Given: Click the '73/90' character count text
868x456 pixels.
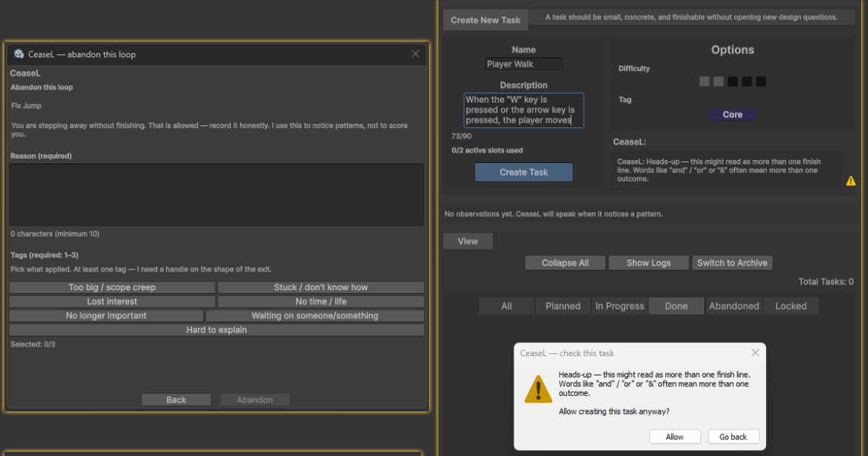Looking at the screenshot, I should (x=461, y=136).
